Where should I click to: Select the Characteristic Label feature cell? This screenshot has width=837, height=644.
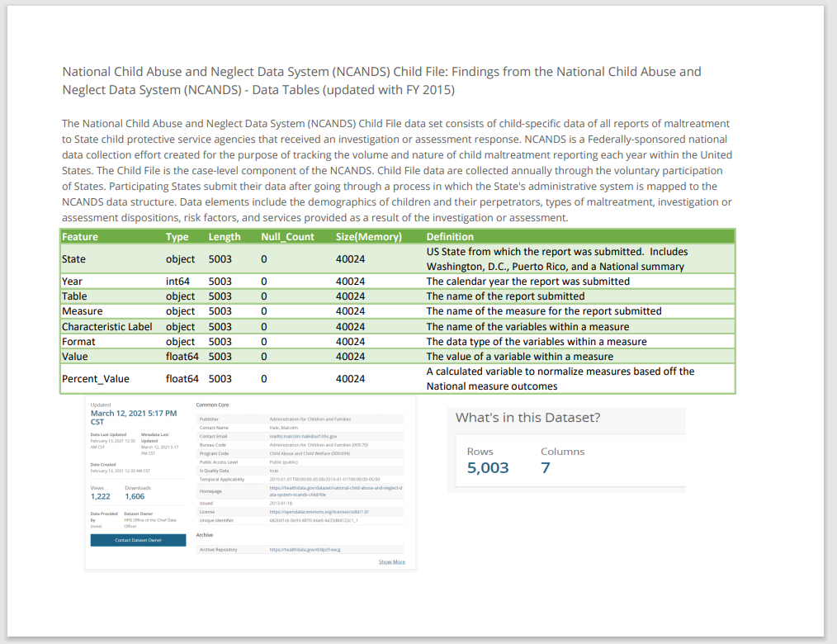106,327
